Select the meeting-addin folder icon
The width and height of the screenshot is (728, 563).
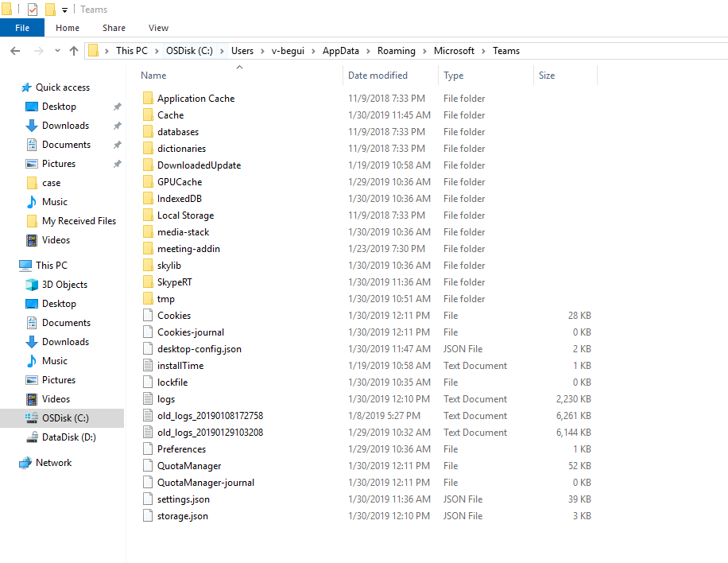tap(148, 249)
